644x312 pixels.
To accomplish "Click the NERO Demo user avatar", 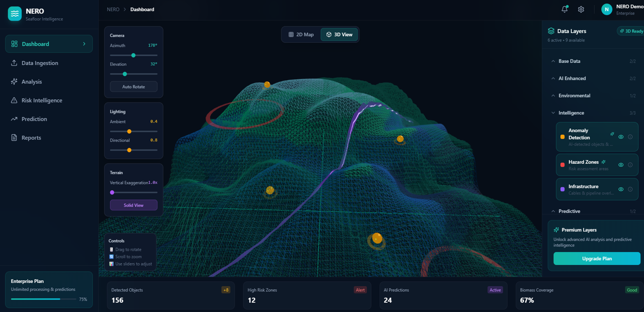I will pos(606,9).
